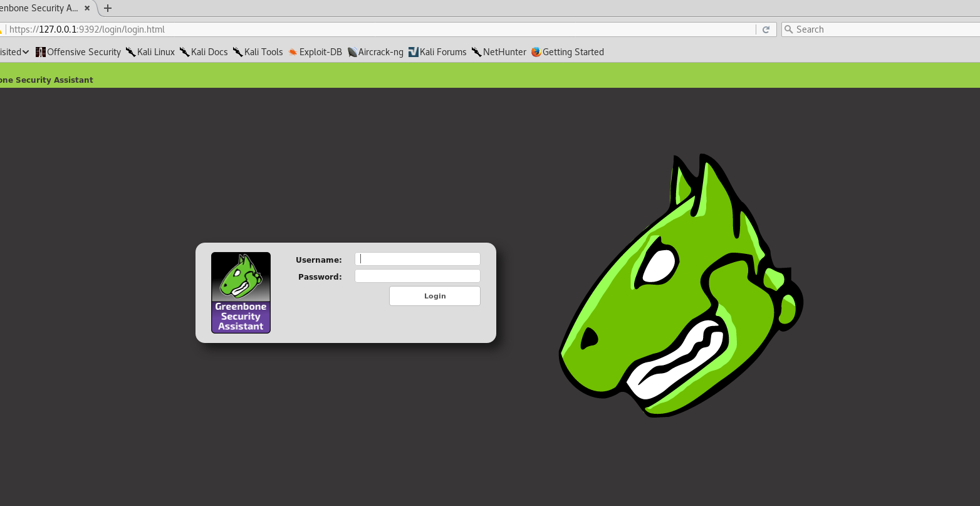Go to the Kali Docs bookmark
Viewport: 980px width, 506px height.
204,52
